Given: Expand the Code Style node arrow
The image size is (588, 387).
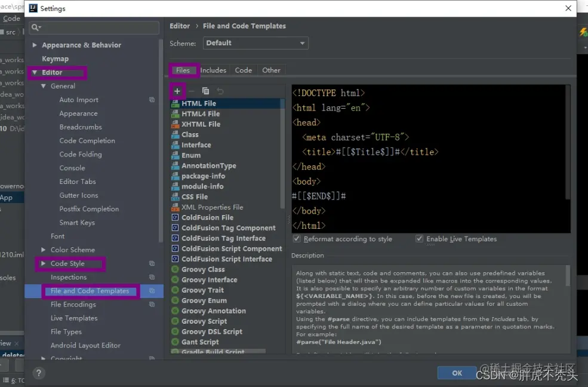Looking at the screenshot, I should click(x=44, y=263).
